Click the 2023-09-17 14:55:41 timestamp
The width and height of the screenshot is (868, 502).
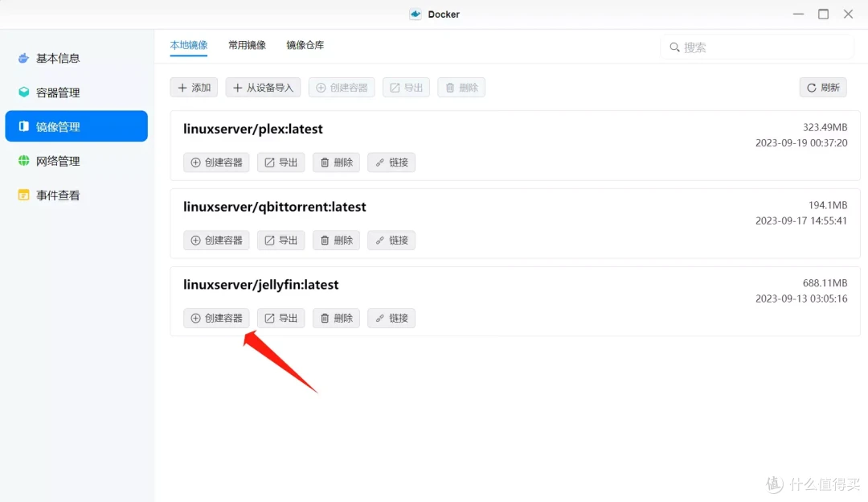point(801,220)
